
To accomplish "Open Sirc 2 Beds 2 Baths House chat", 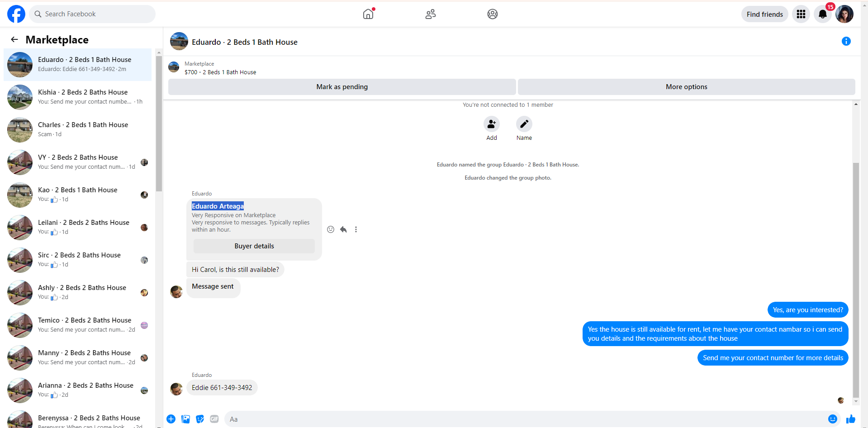I will pos(78,260).
